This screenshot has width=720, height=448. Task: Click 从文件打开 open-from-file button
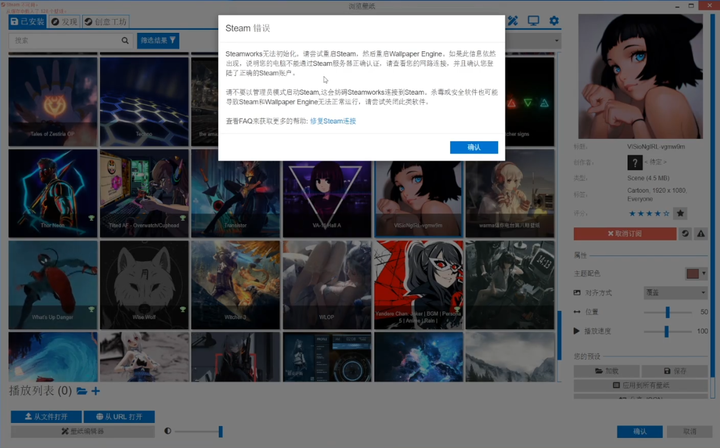[46, 416]
